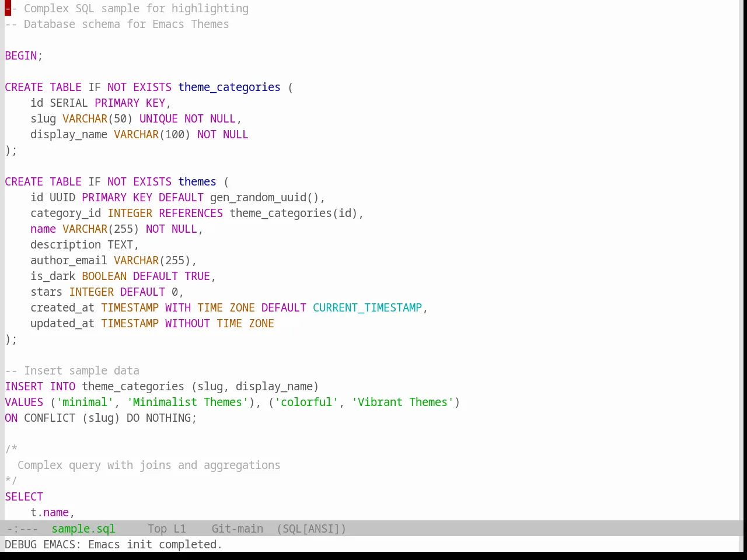Click the 'minimal' string literal

pos(85,402)
